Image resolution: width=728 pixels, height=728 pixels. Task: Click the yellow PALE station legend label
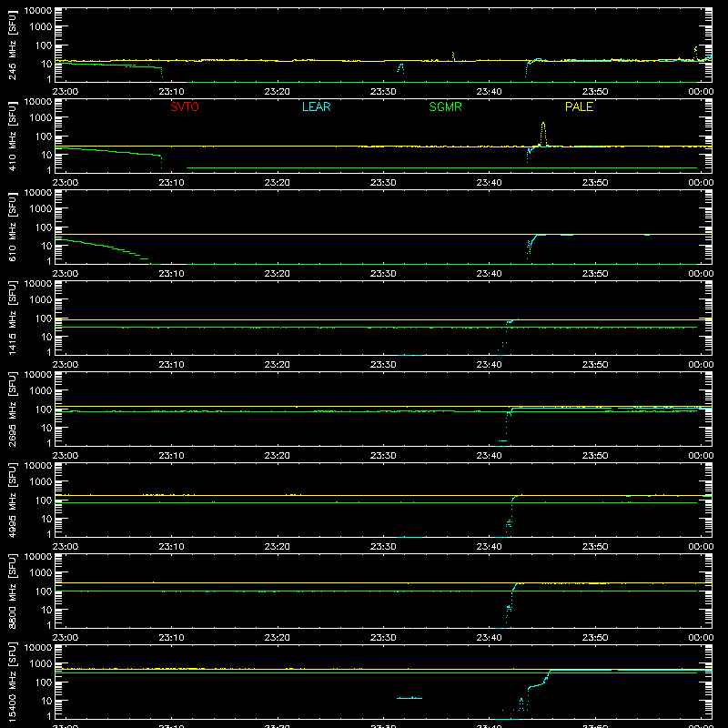coord(579,106)
